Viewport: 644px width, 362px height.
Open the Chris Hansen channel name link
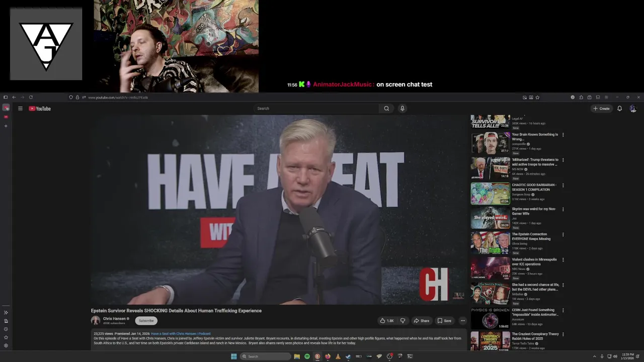114,319
